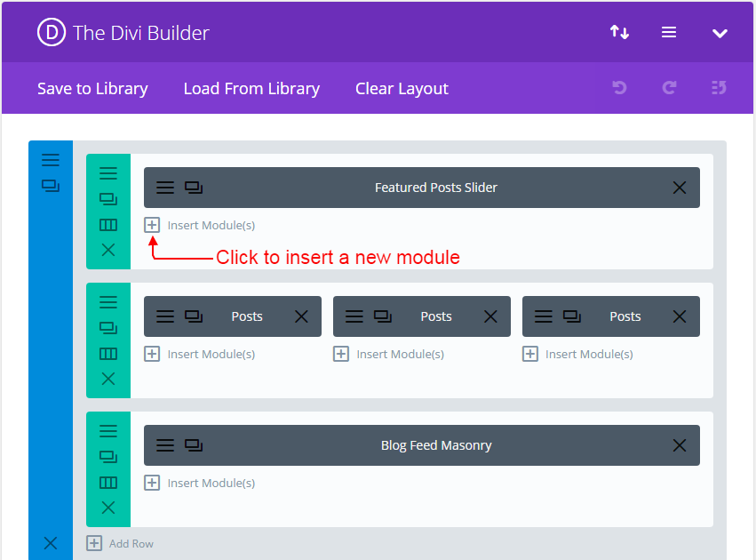
Task: Delete the blue section with X
Action: 51,543
